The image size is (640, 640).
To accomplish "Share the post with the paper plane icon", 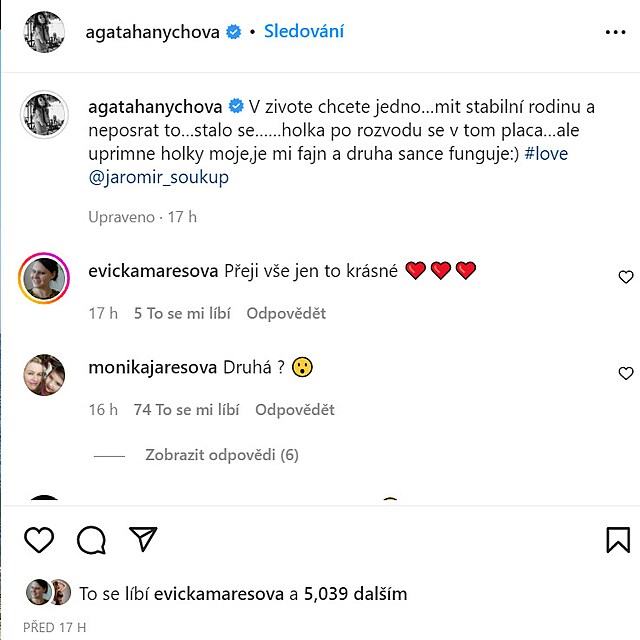I will [144, 540].
